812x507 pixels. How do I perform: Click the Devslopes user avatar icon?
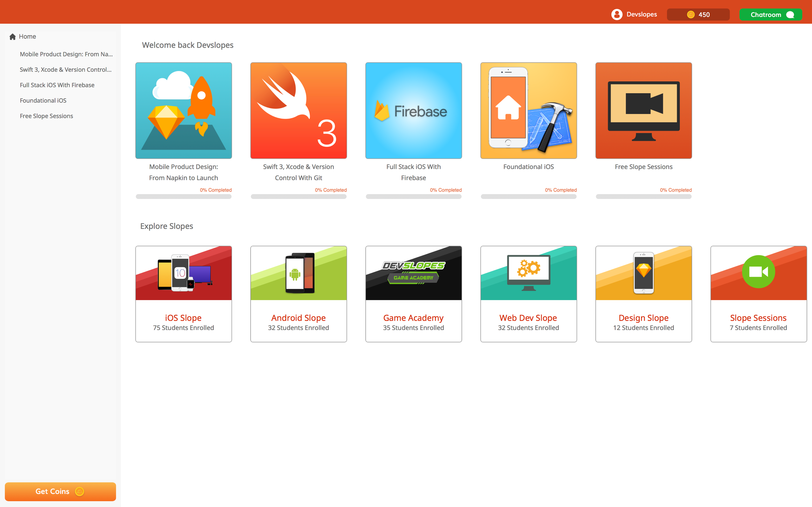coord(616,15)
